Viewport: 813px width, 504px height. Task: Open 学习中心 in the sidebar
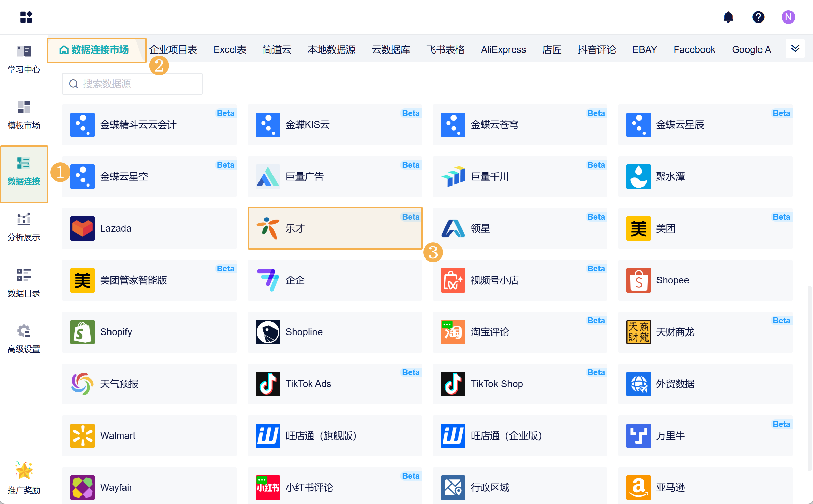(x=24, y=60)
